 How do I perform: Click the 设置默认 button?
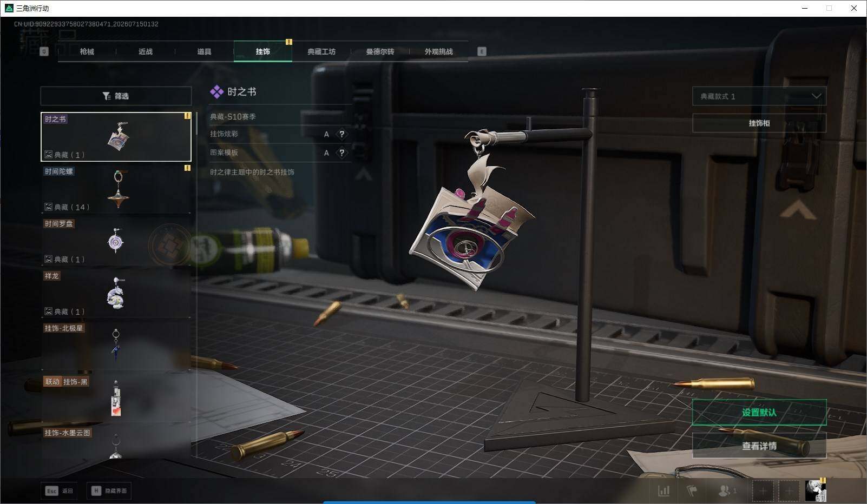(759, 413)
